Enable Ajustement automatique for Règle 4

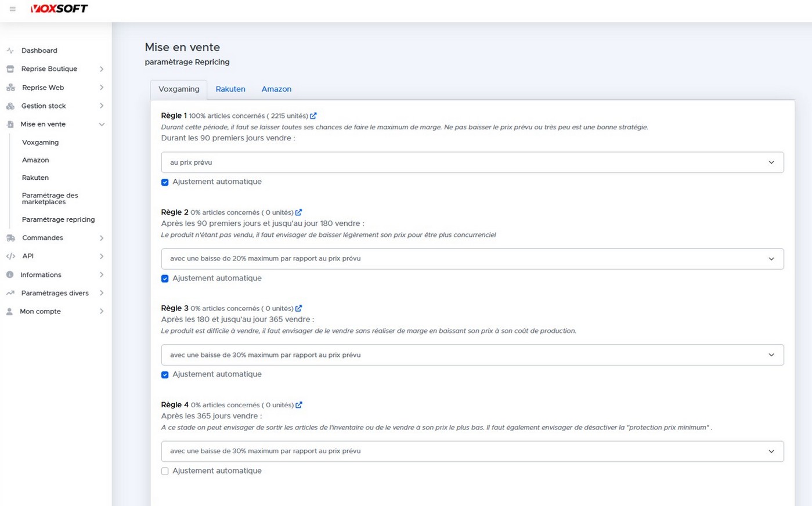pyautogui.click(x=165, y=471)
